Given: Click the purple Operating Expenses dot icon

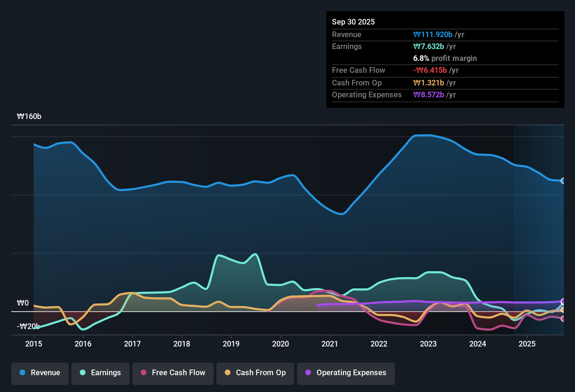Looking at the screenshot, I should (x=308, y=373).
